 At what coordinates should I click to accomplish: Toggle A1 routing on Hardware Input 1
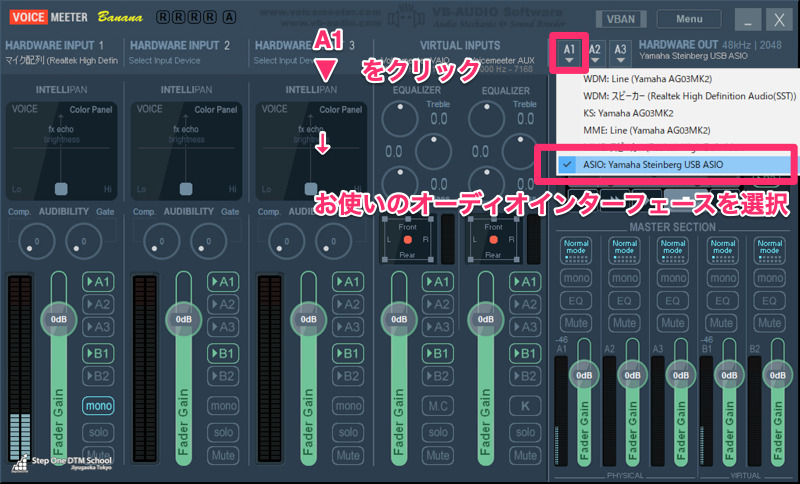tap(98, 282)
